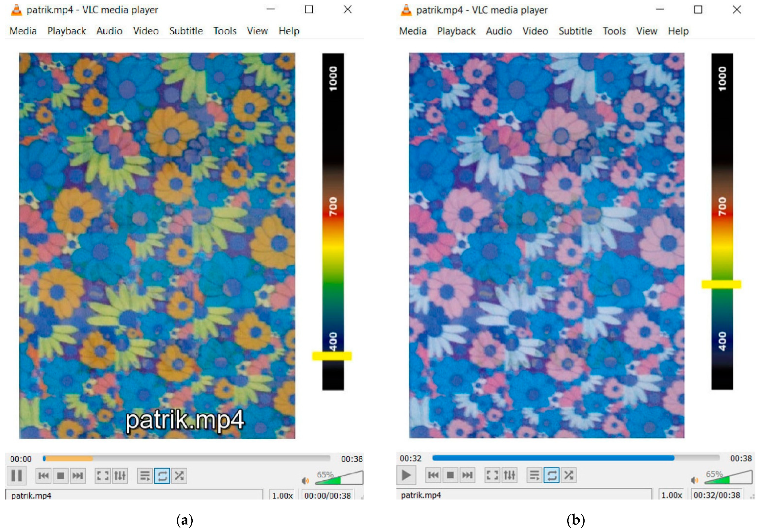Toggle the playlist view in the left player

click(x=145, y=476)
